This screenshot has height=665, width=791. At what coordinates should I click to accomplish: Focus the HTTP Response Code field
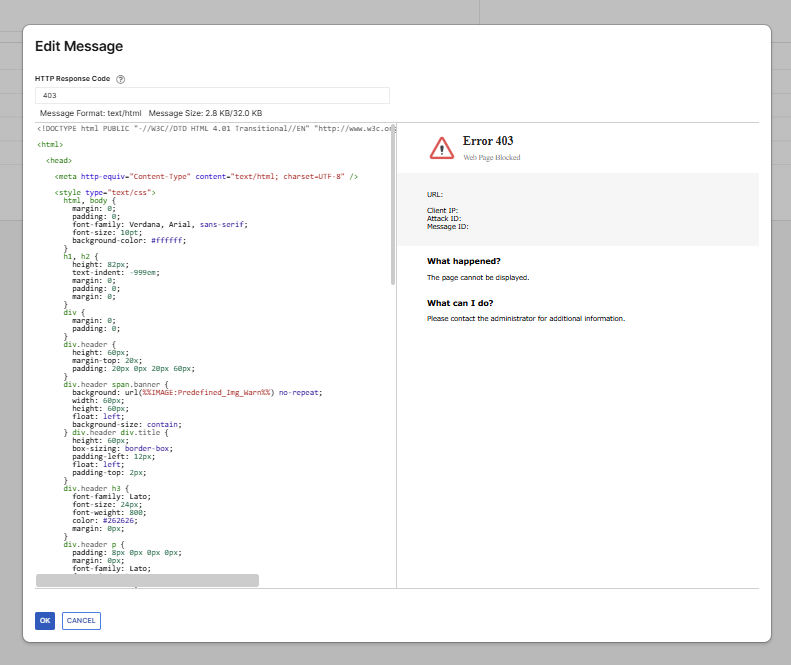[x=212, y=95]
